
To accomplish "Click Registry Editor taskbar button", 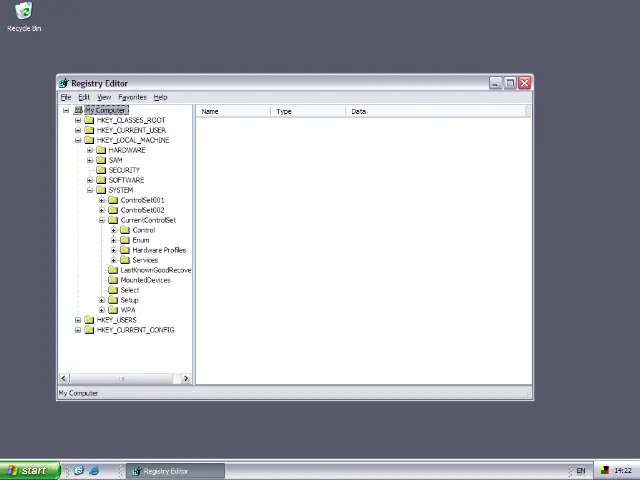I will pos(175,471).
